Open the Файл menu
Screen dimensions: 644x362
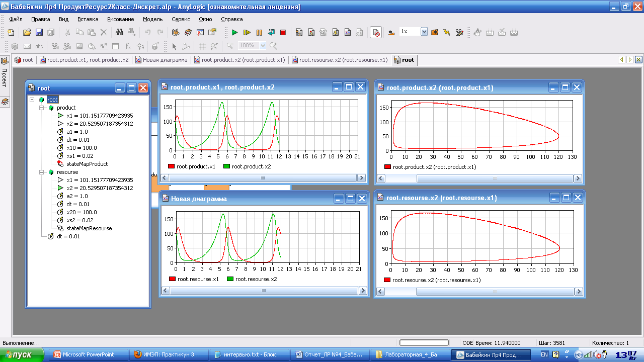click(16, 19)
